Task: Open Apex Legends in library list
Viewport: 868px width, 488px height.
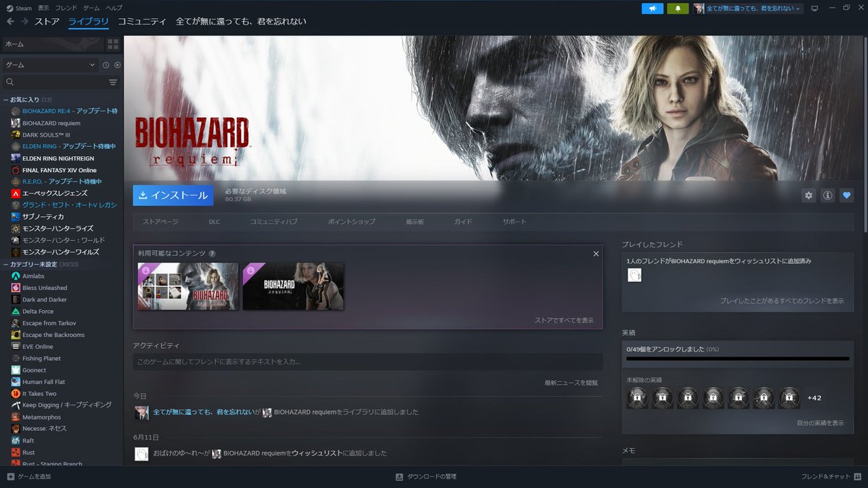Action: pyautogui.click(x=55, y=193)
